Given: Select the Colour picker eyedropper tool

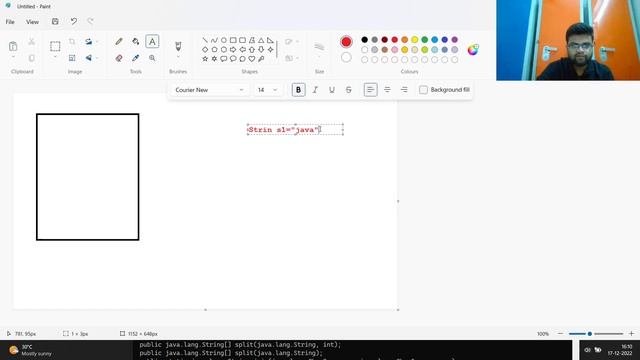Looking at the screenshot, I should [136, 58].
